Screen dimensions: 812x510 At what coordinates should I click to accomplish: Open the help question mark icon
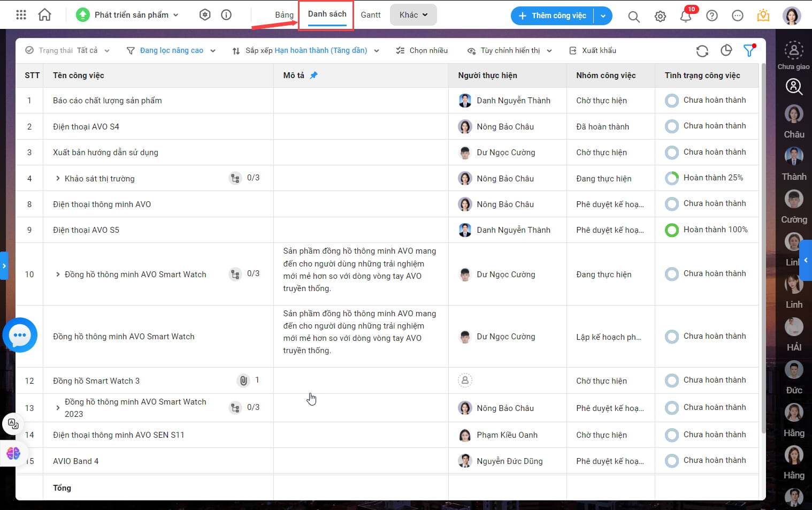tap(712, 16)
